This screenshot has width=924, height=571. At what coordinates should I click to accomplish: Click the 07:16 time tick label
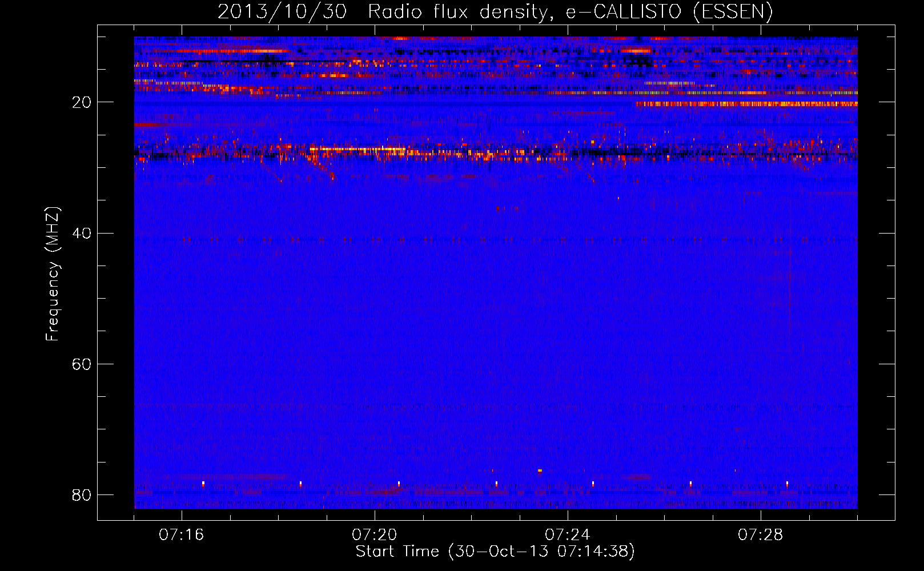pos(182,535)
